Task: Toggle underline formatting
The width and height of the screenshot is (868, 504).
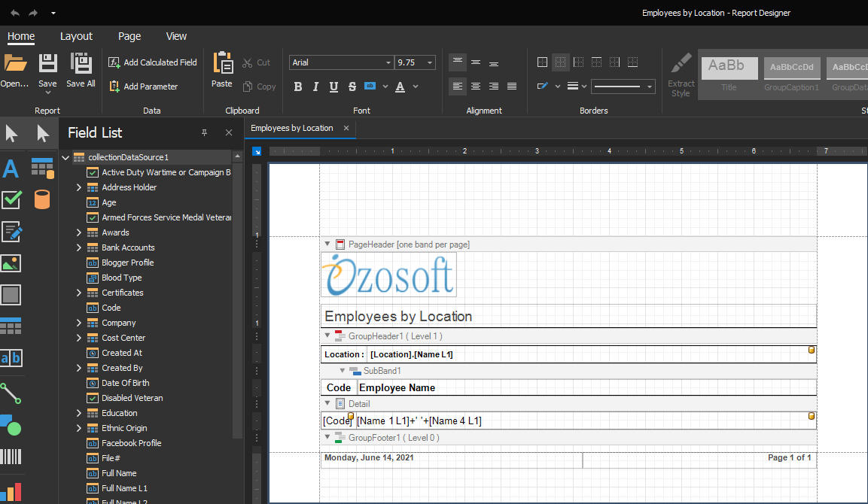Action: point(333,87)
